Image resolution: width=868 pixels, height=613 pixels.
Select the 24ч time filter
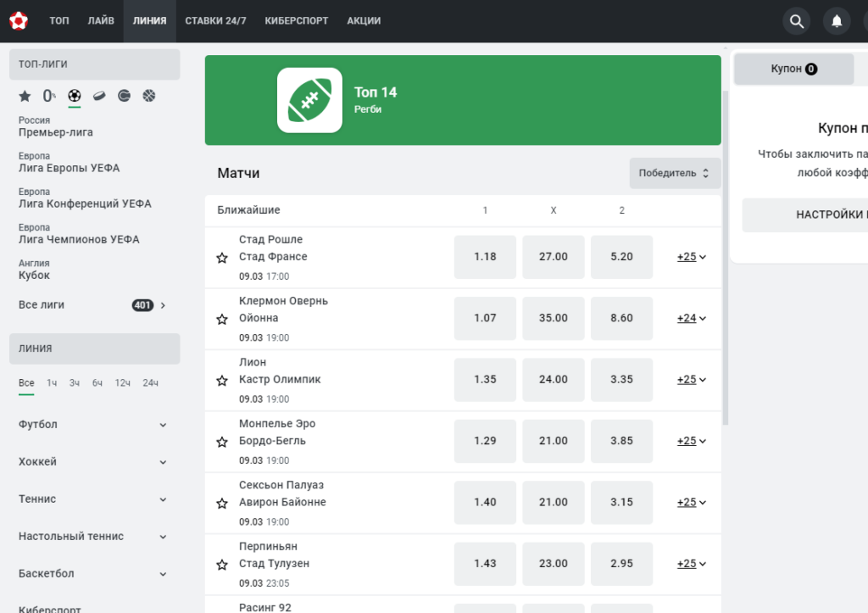pyautogui.click(x=150, y=383)
